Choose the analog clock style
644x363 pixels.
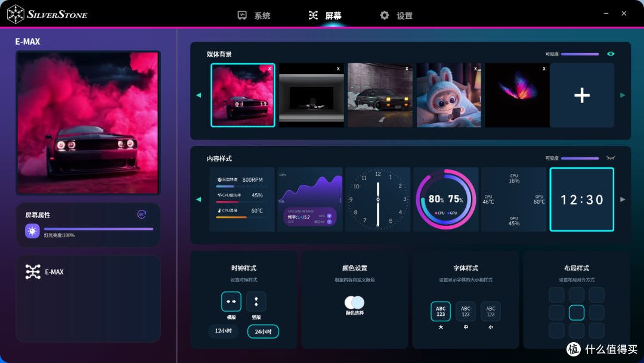(378, 200)
